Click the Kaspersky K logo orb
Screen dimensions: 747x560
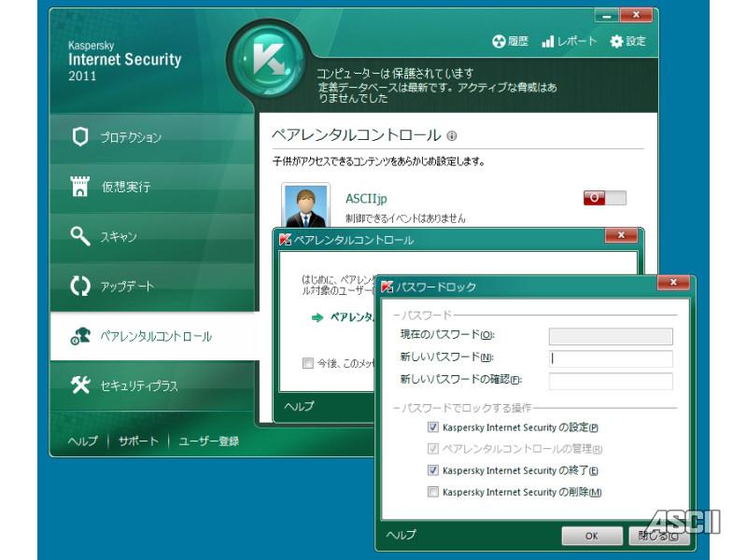269,61
